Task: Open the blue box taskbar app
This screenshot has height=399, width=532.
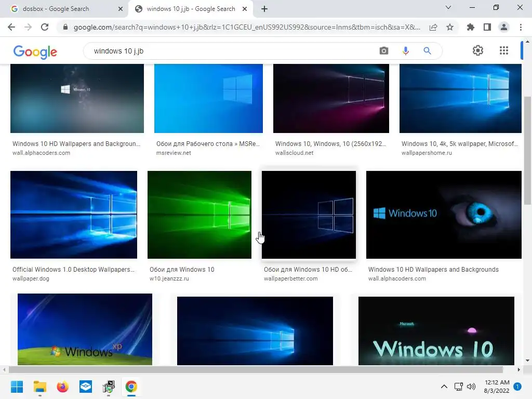Action: pos(86,387)
